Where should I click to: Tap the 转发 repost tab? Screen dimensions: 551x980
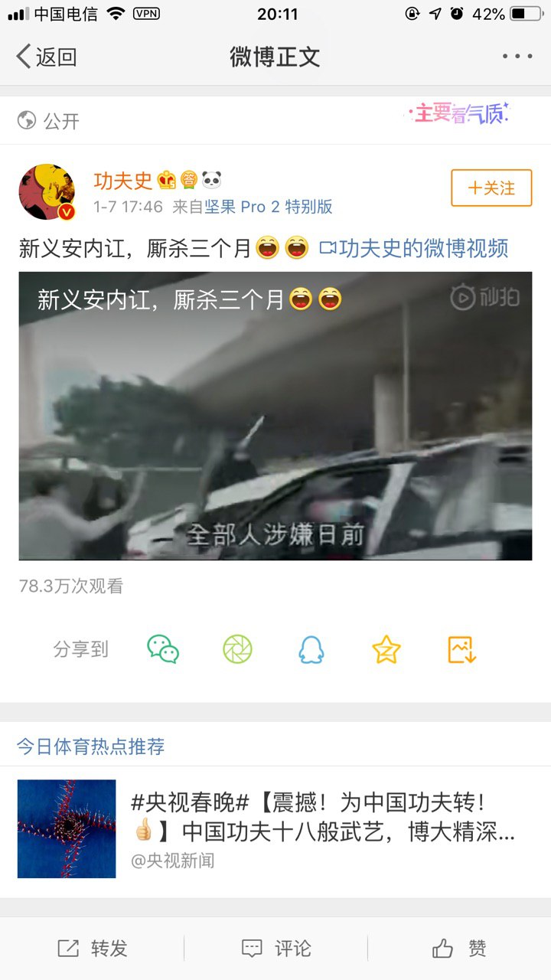tap(92, 949)
